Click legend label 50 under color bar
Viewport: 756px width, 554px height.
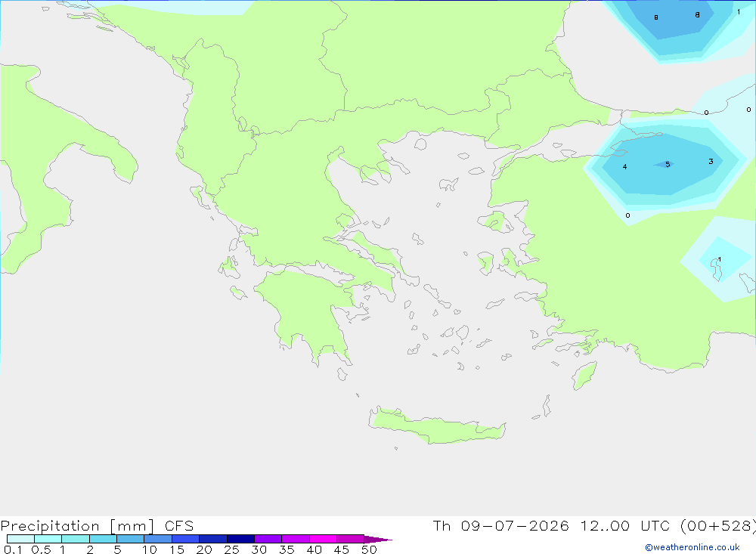(x=369, y=549)
